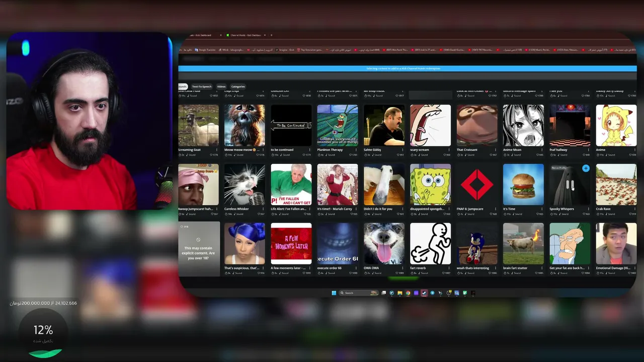Image resolution: width=644 pixels, height=362 pixels.
Task: Open the Categories filter tab
Action: pos(238,86)
